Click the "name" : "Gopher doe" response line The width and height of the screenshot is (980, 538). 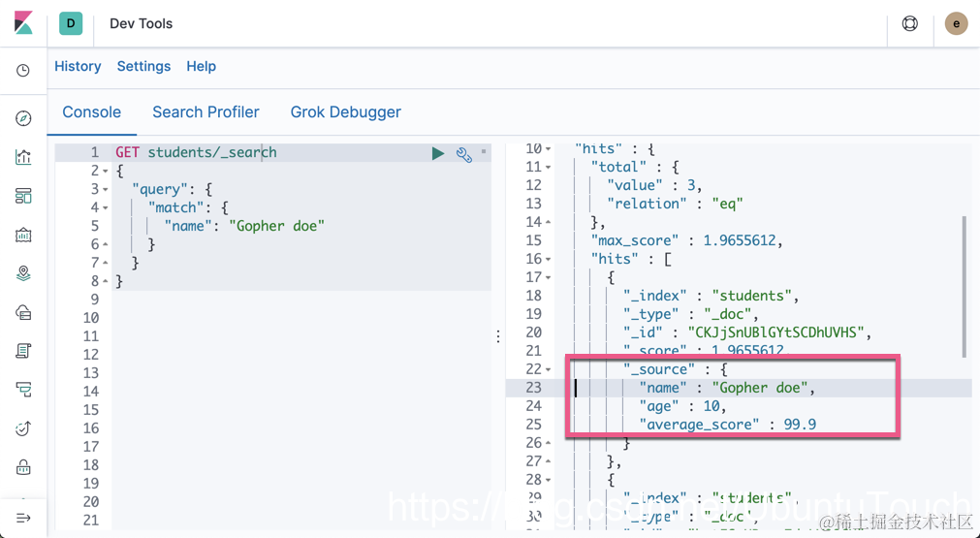(727, 388)
